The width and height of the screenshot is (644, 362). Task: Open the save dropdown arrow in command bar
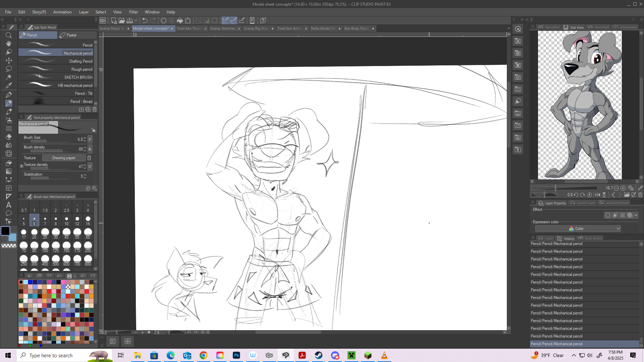[136, 20]
